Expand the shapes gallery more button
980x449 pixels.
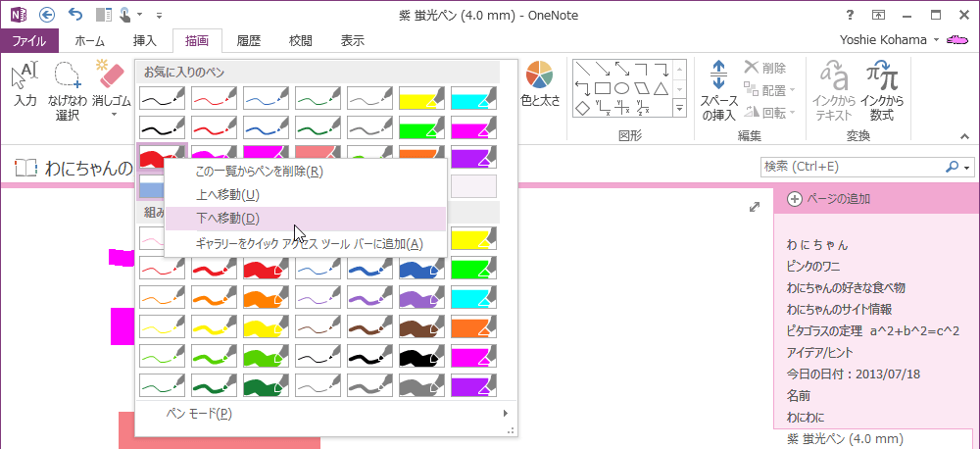pos(679,110)
